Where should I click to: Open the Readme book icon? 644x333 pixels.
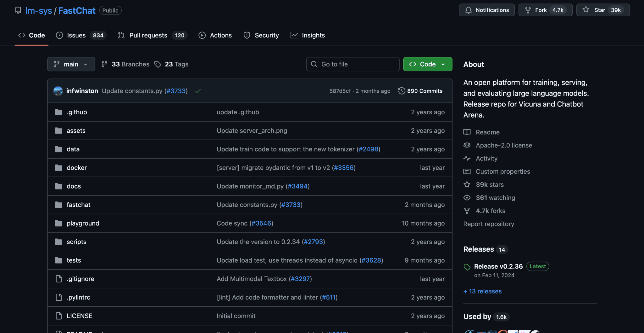coord(467,132)
